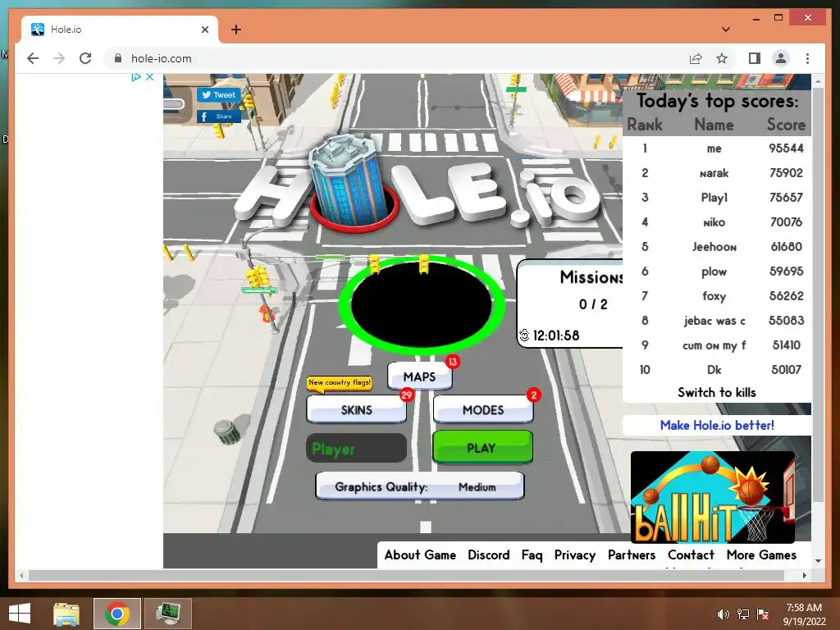Click score value 95544
Image resolution: width=840 pixels, height=630 pixels.
[x=786, y=148]
